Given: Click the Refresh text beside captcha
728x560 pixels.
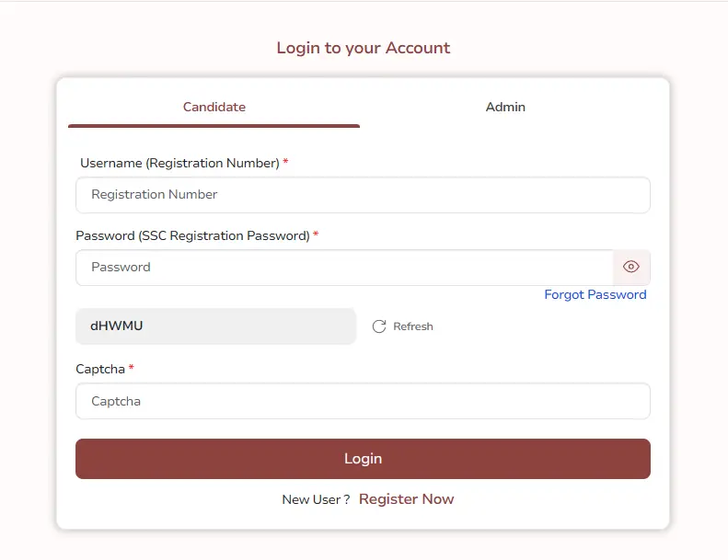Looking at the screenshot, I should [x=413, y=326].
